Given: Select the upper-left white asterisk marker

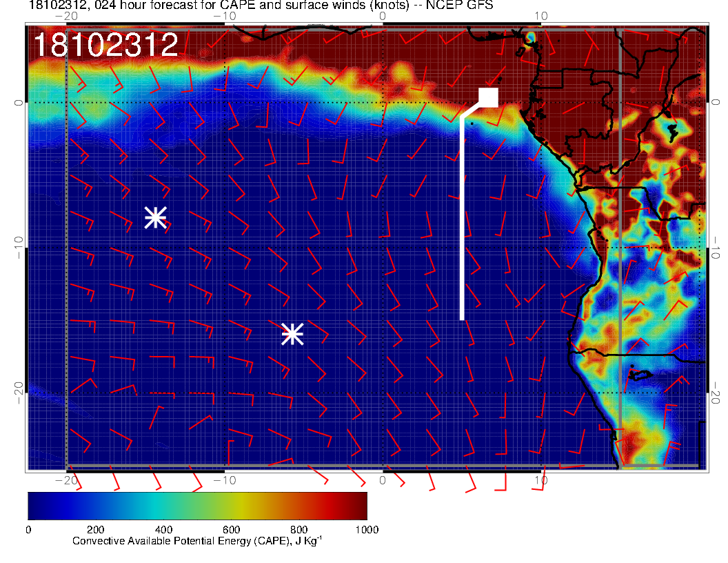Looking at the screenshot, I should (156, 217).
